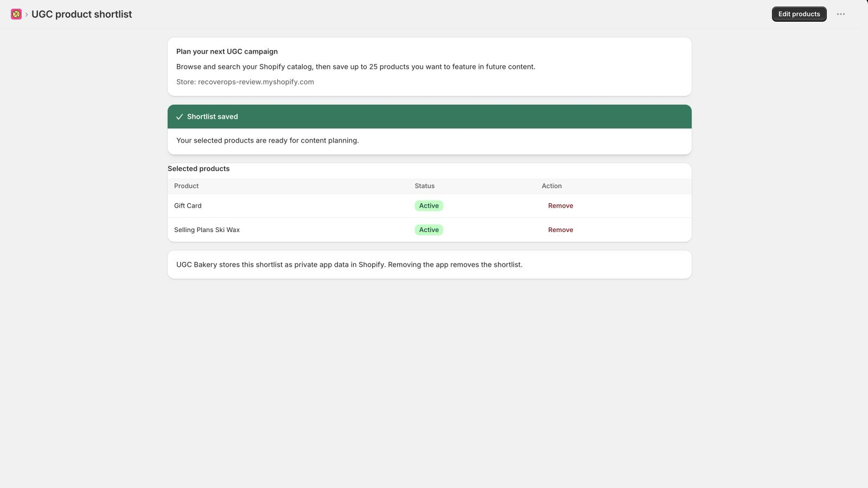This screenshot has width=868, height=488.
Task: Click the Shortlist saved banner title
Action: pos(213,117)
